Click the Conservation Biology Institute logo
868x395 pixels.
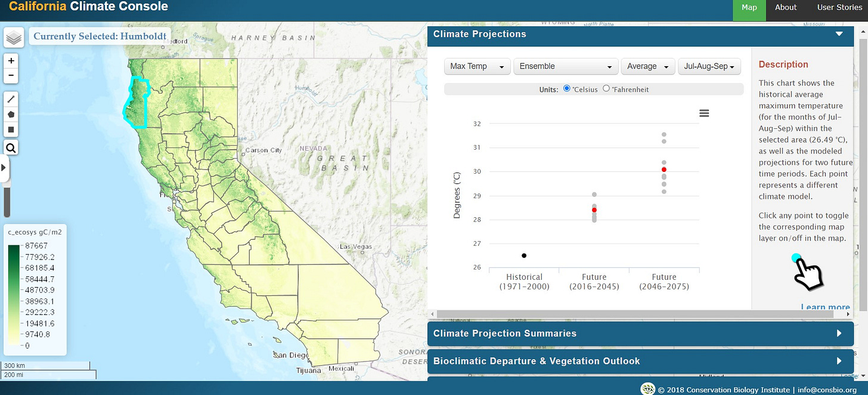click(x=647, y=389)
